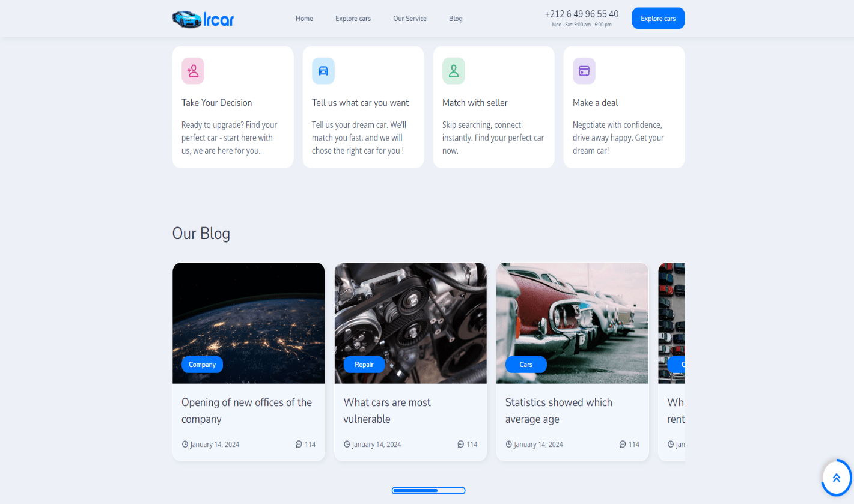This screenshot has width=854, height=504.
Task: Click 'Mon - Sat: 9:00 am - 6:00 pm' text
Action: 582,25
